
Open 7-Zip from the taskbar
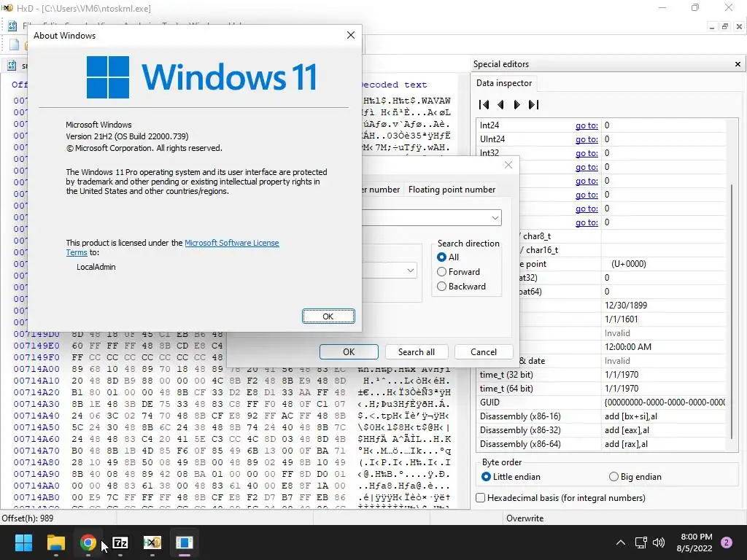[120, 542]
